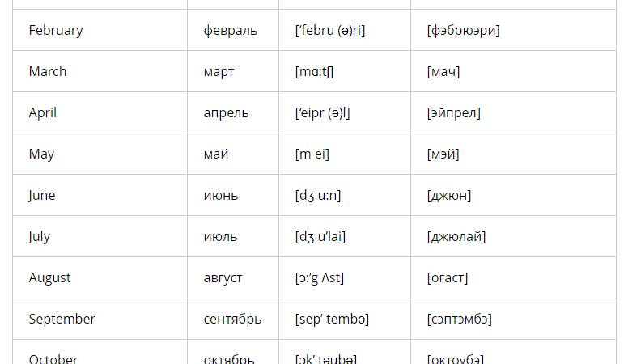Click the Russian translation март

tap(219, 72)
